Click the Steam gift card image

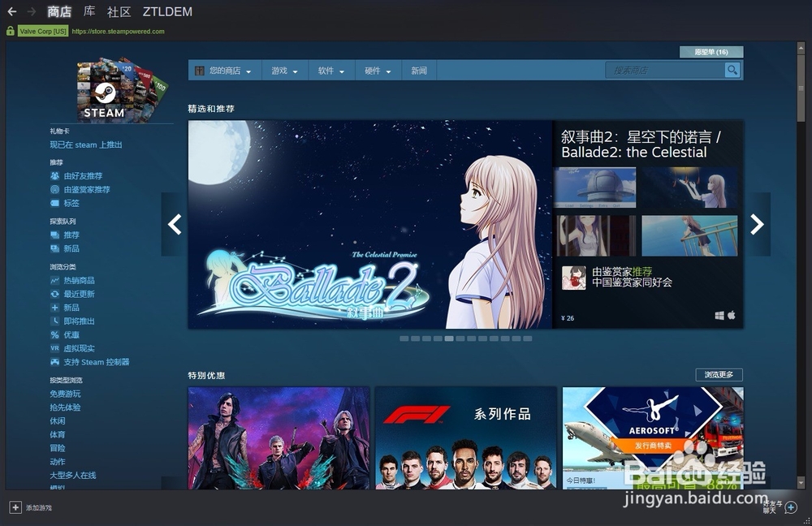tap(123, 90)
